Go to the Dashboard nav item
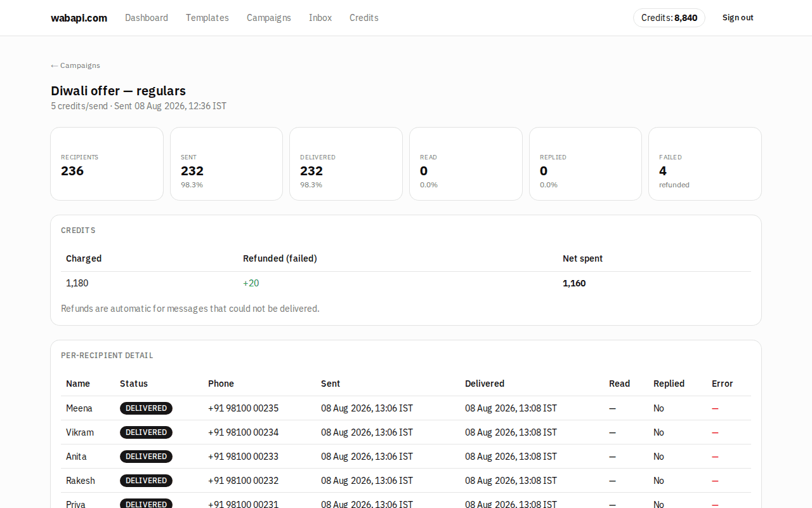Screen dimensions: 812x508 click(x=147, y=18)
